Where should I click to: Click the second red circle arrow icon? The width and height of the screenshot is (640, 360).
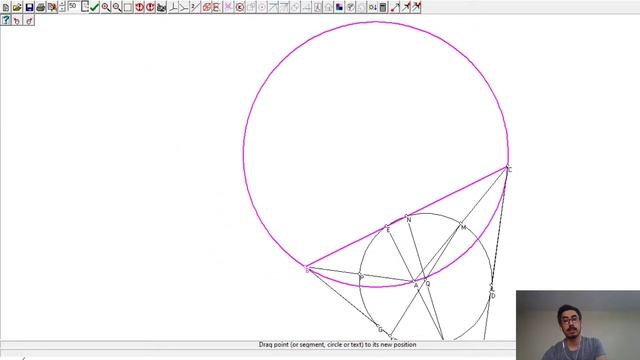coord(150,7)
